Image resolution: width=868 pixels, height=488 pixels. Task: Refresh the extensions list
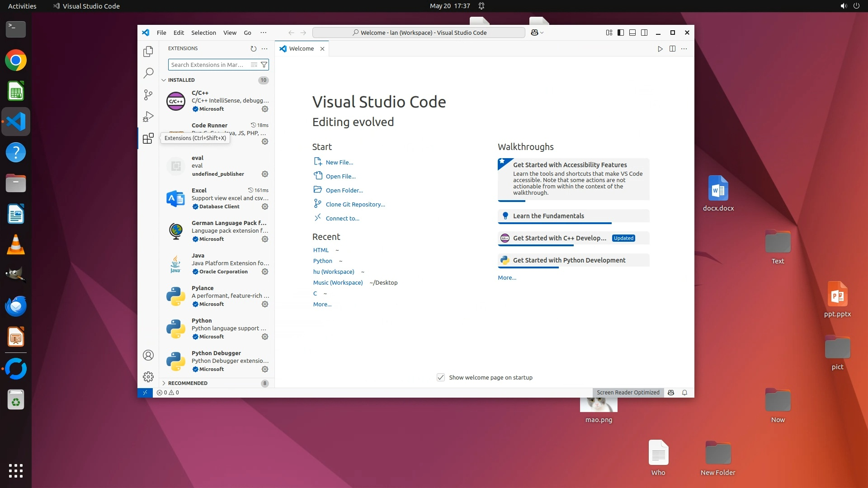point(253,48)
